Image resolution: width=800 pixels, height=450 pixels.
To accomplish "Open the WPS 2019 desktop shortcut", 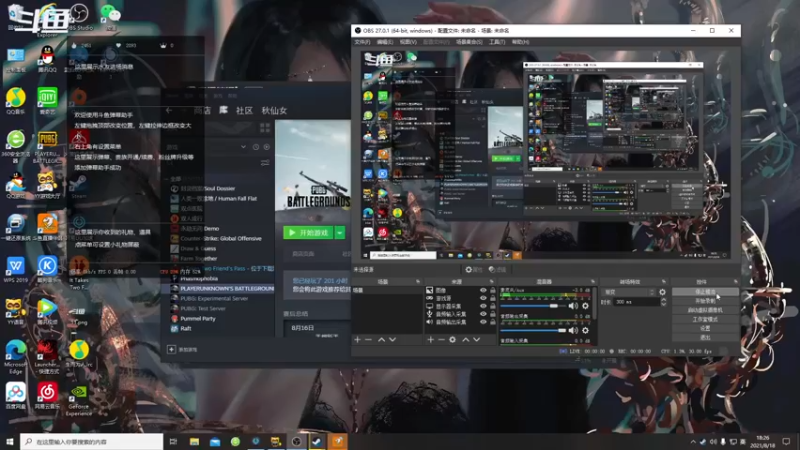I will 16,270.
